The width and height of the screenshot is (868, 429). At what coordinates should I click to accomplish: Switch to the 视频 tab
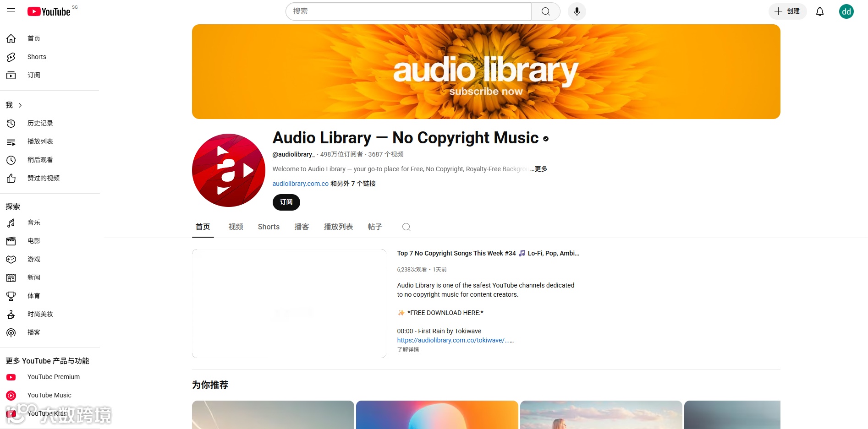point(236,227)
